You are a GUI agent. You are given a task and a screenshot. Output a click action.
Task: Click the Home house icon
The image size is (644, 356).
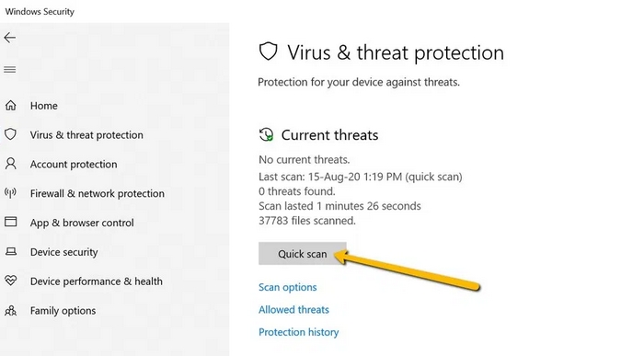pos(11,106)
